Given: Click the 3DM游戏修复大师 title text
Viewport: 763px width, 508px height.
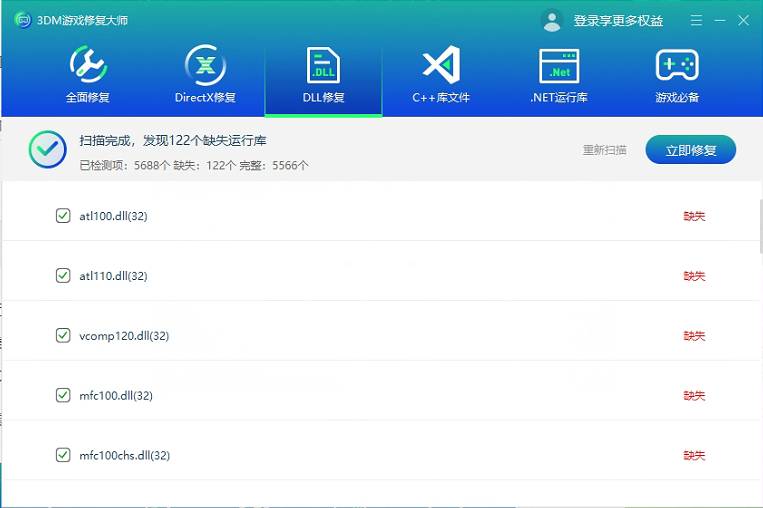Looking at the screenshot, I should pos(82,20).
